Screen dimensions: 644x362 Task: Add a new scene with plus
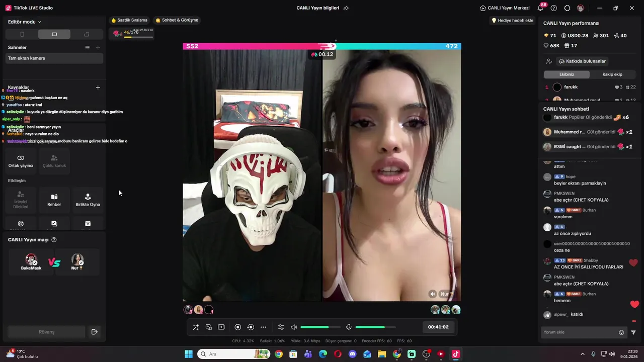pos(98,47)
